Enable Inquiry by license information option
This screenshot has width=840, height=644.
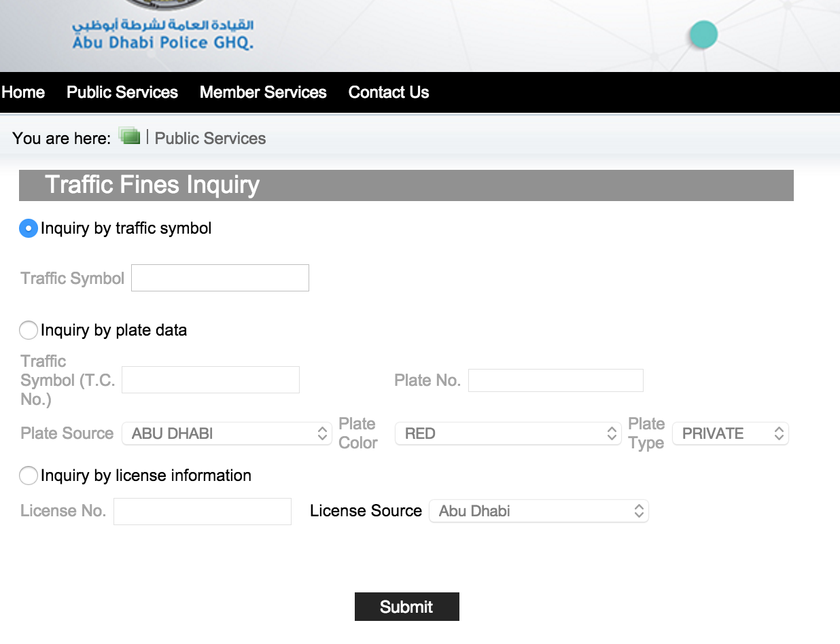click(28, 476)
